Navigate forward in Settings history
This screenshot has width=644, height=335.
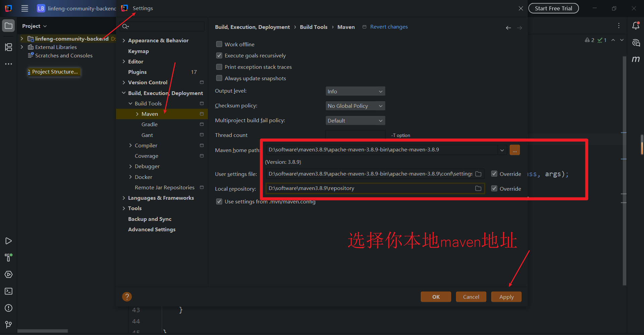(520, 28)
